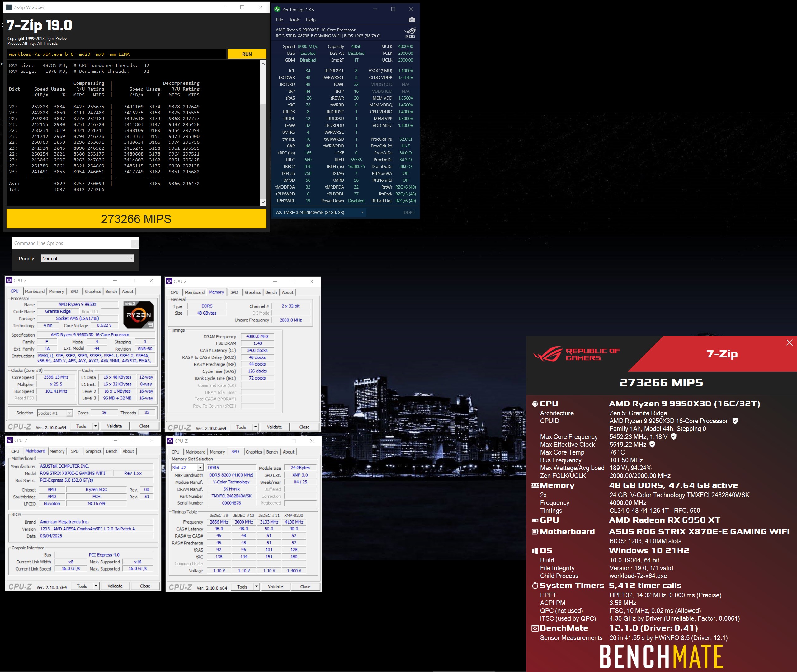Click the yellow RUN button in 7-Zip
Image resolution: width=797 pixels, height=672 pixels.
(x=247, y=54)
